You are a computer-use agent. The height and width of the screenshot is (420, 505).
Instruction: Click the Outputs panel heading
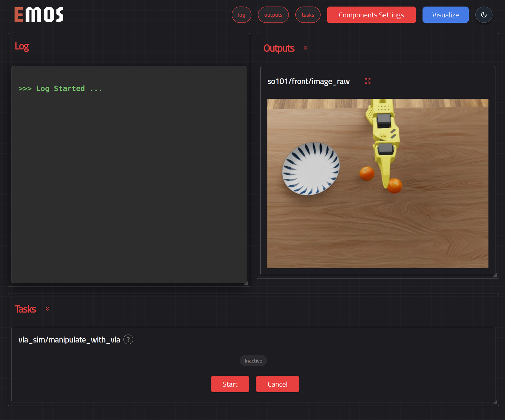[279, 48]
